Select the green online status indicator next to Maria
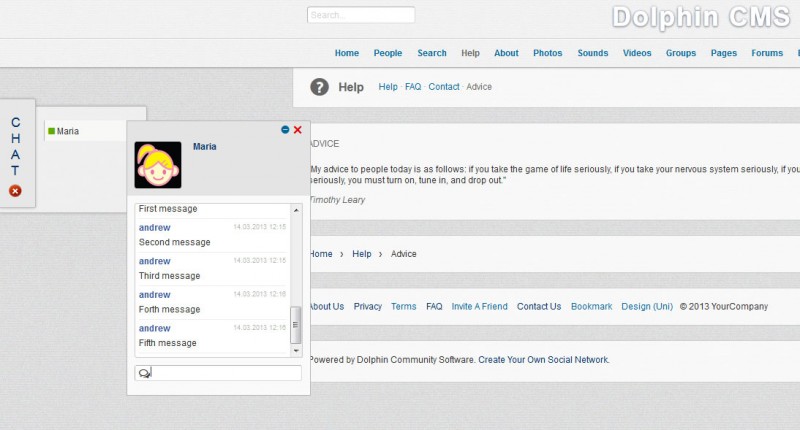 51,131
